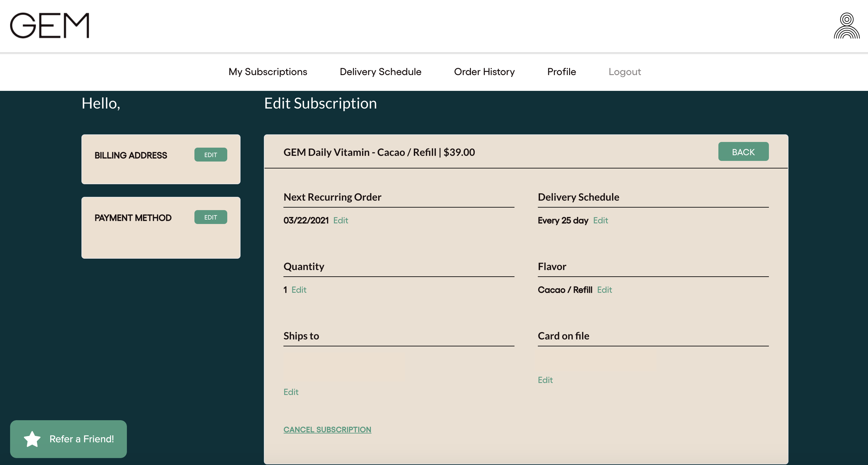Edit the Ships to address
The height and width of the screenshot is (465, 868).
(291, 392)
